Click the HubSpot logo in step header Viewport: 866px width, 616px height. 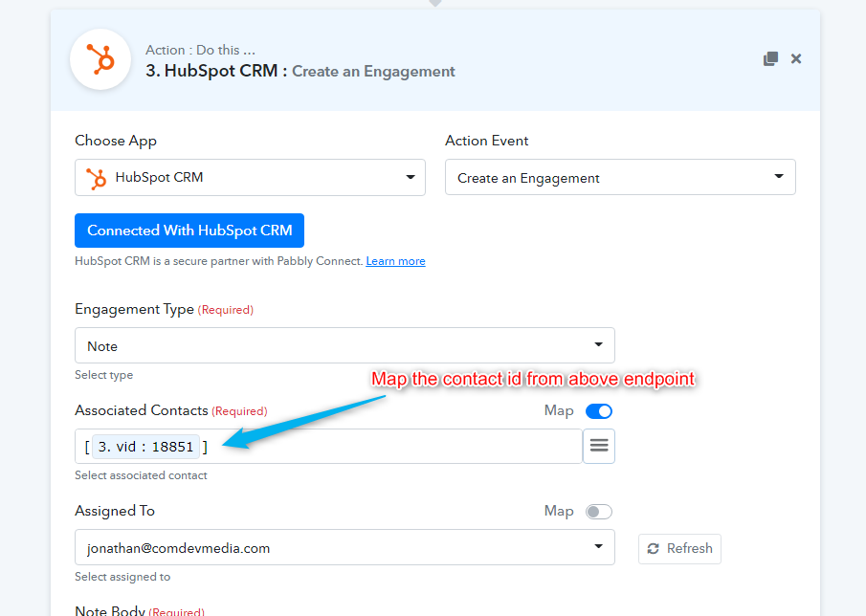(x=100, y=59)
